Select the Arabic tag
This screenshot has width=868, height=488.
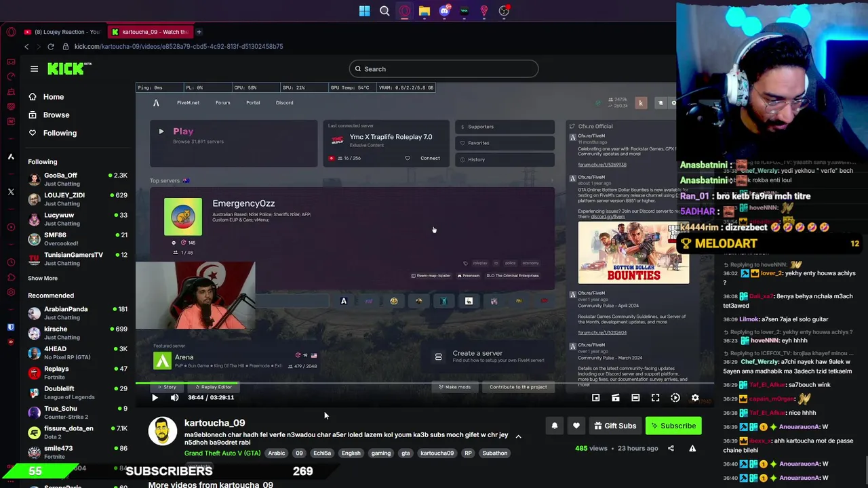coord(276,453)
